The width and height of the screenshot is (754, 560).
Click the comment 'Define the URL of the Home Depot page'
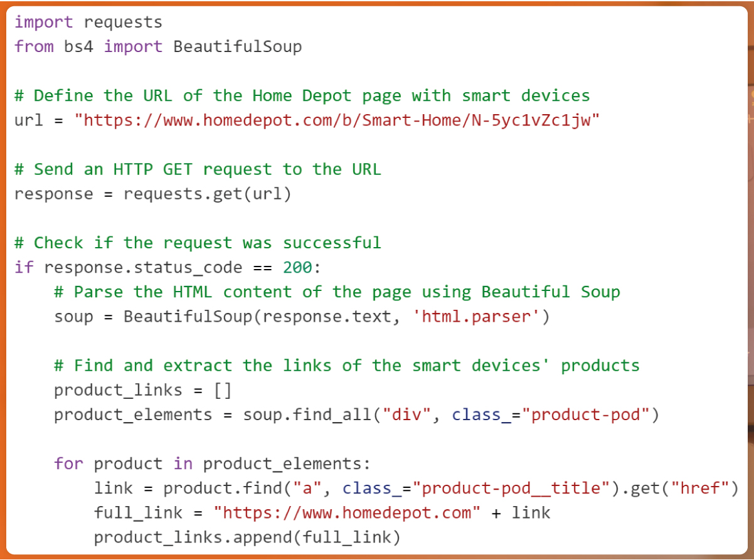(302, 95)
